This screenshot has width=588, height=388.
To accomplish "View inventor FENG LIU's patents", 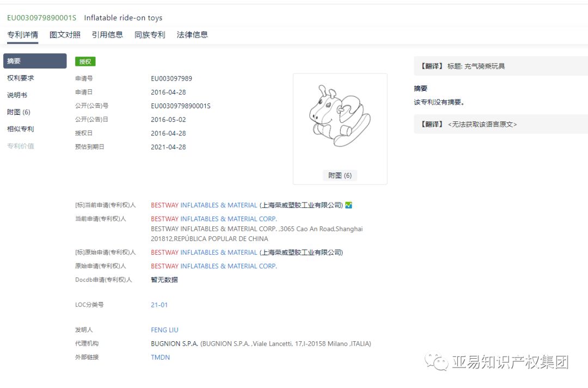I will pos(164,330).
